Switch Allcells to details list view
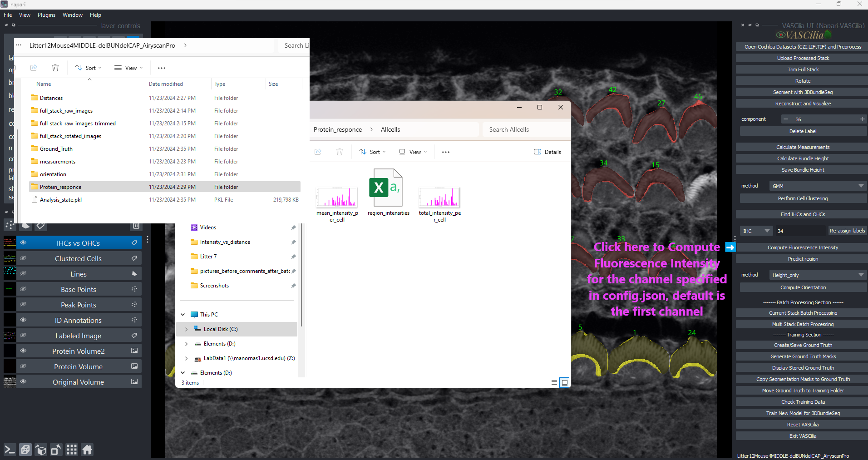868x460 pixels. [x=554, y=382]
